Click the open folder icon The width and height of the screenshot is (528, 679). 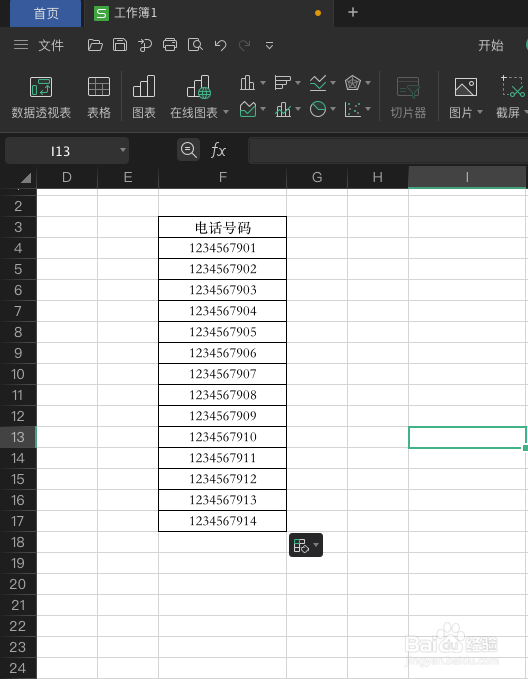point(95,45)
